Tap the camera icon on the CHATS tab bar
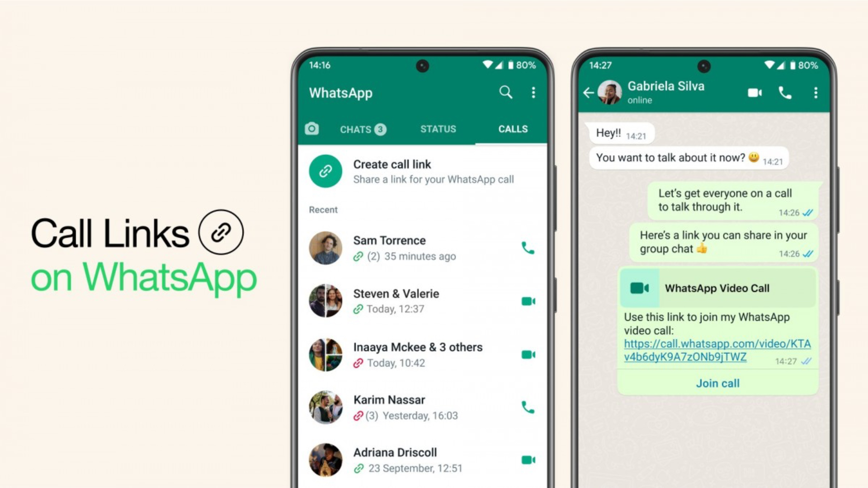The width and height of the screenshot is (868, 488). (311, 128)
